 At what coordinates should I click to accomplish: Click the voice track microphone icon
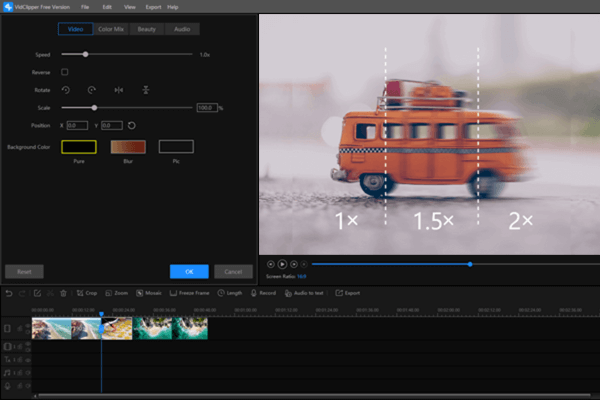click(7, 386)
